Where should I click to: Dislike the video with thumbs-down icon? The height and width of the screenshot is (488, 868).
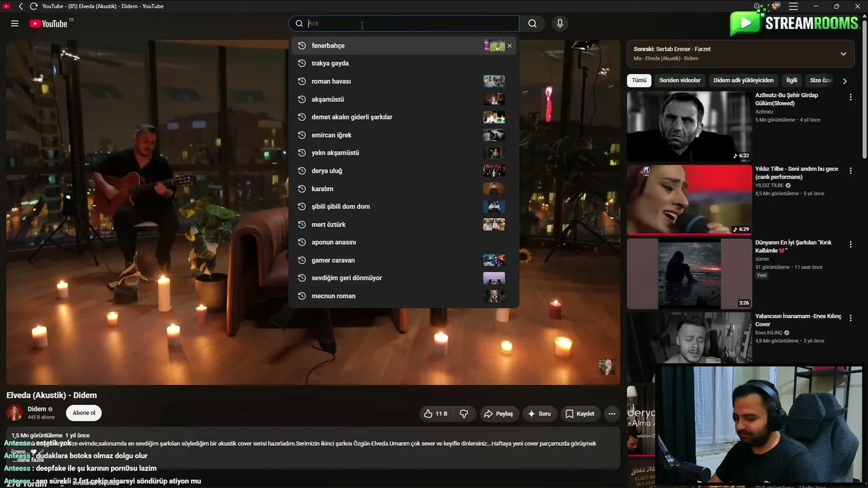point(465,413)
